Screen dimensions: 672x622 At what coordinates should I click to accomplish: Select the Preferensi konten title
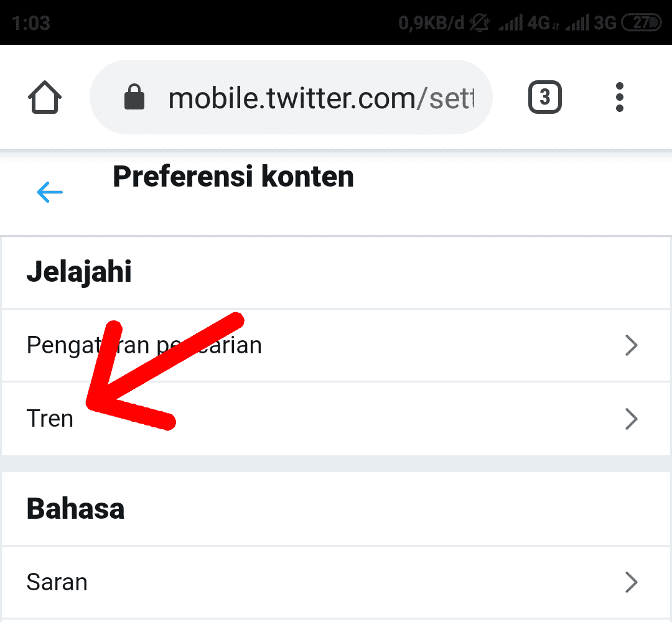pos(233,177)
